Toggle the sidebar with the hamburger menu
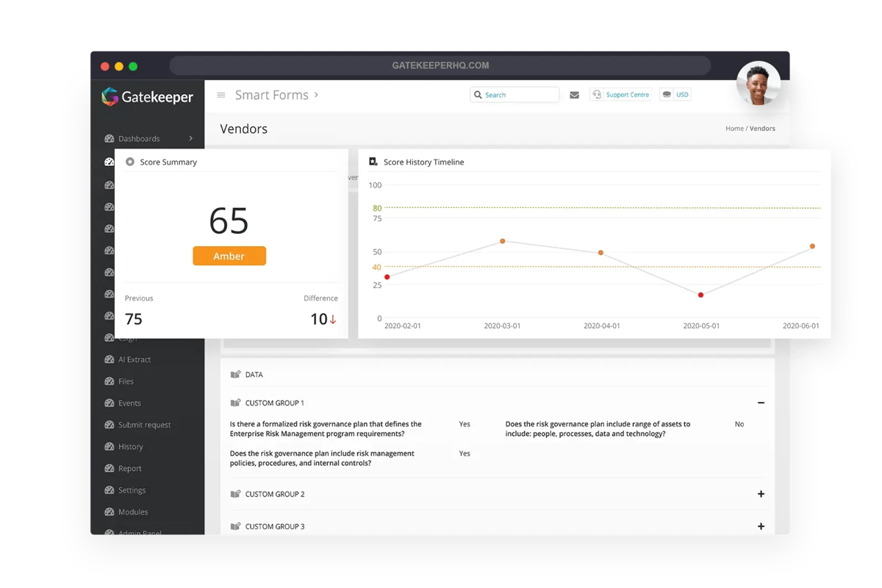This screenshot has width=882, height=588. pos(220,94)
